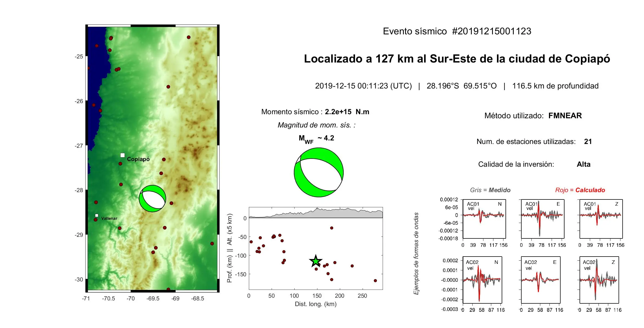Click the AC02 E velocity waveform plot
This screenshot has height=328, width=644.
[x=541, y=280]
